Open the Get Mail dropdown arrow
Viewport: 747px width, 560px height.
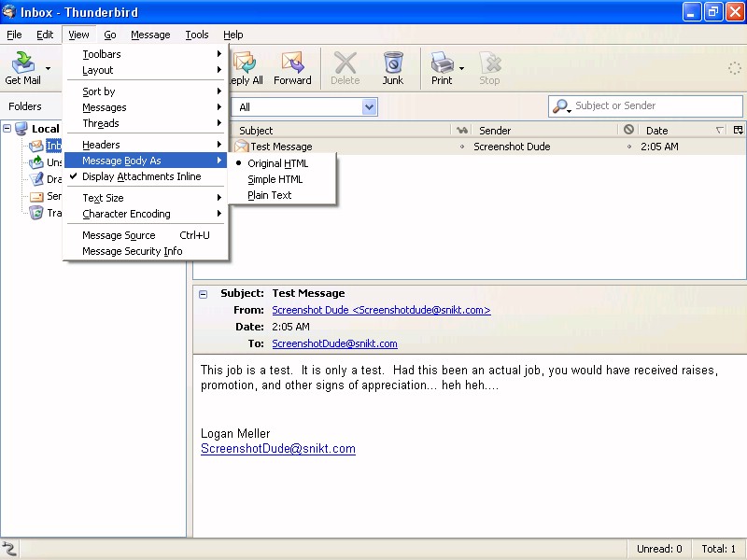[x=48, y=68]
